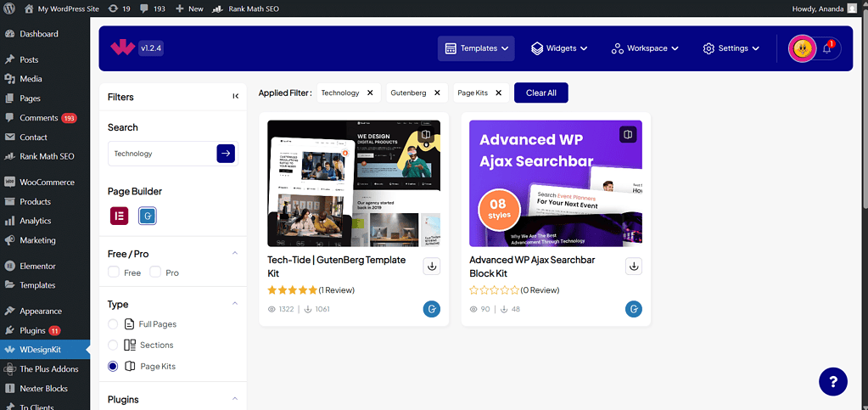
Task: Download the Advanced WP Ajax Searchbar kit
Action: pyautogui.click(x=634, y=267)
